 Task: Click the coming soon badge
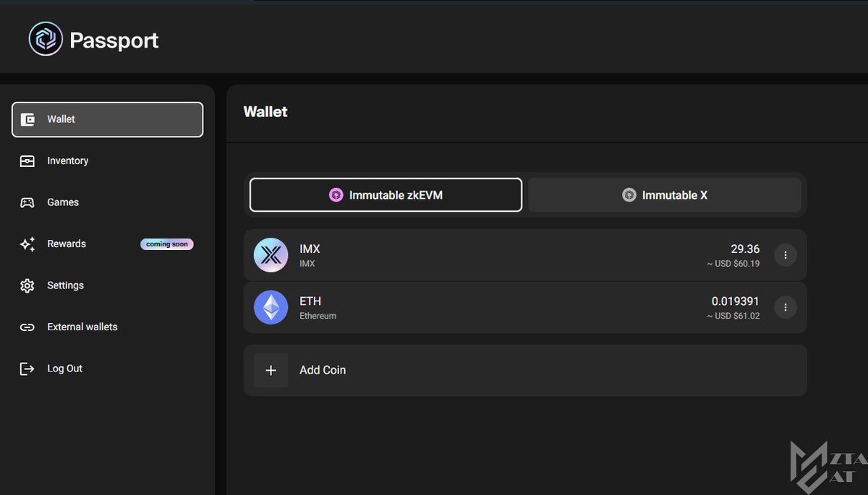(x=167, y=244)
